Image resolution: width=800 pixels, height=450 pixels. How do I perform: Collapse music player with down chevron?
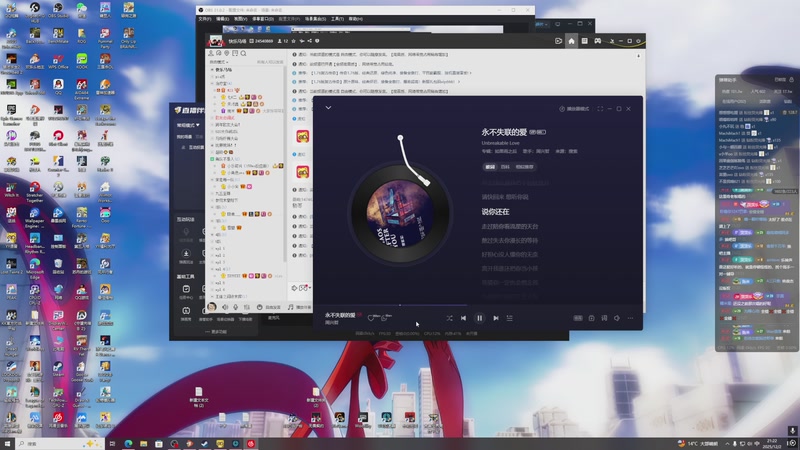coord(329,108)
